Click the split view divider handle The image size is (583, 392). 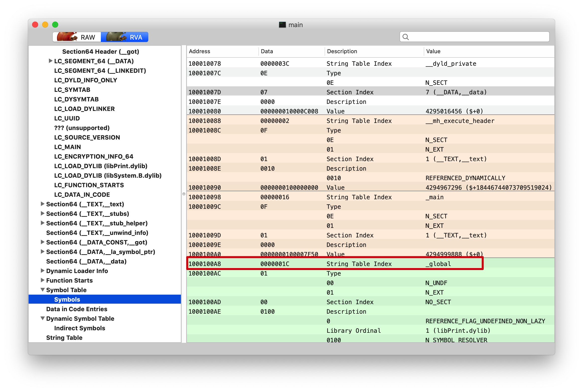(184, 194)
